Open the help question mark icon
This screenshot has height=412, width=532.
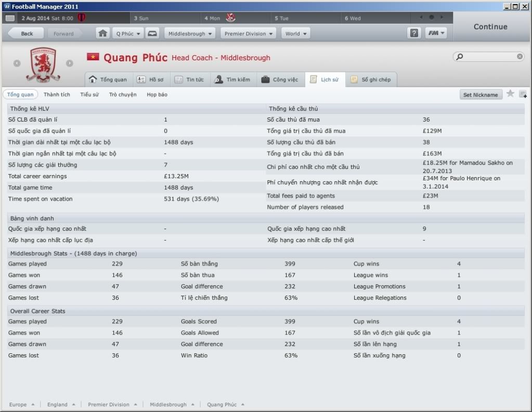tap(414, 33)
